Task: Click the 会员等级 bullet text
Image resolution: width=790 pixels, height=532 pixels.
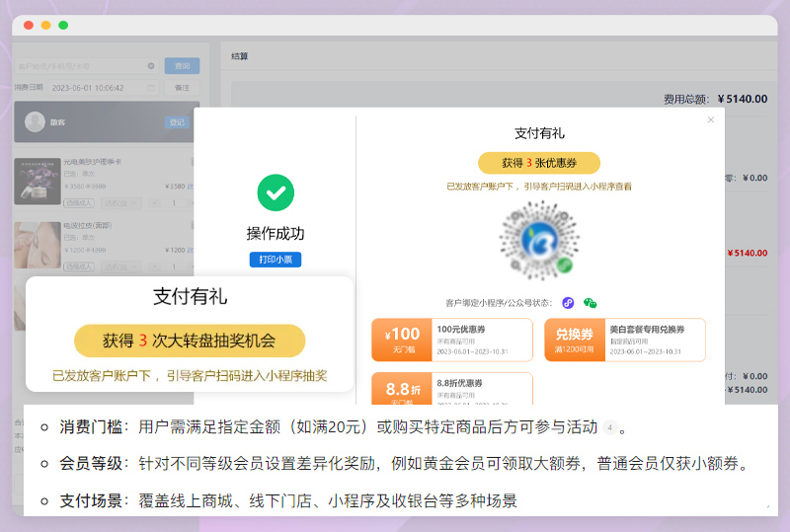Action: click(405, 464)
